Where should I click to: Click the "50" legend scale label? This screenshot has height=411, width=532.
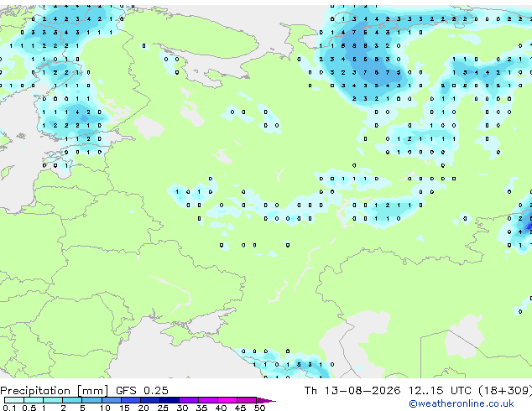(259, 408)
